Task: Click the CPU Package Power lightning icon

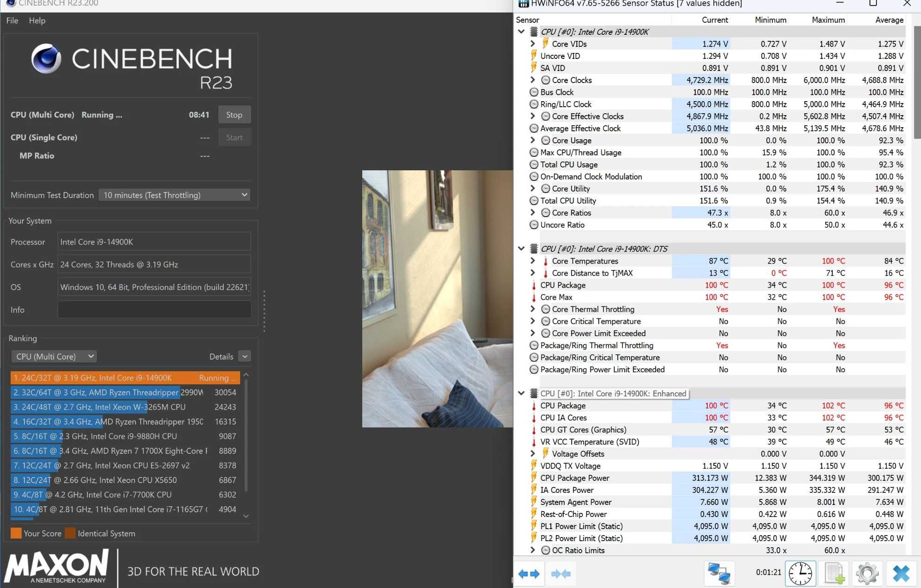Action: click(x=534, y=478)
